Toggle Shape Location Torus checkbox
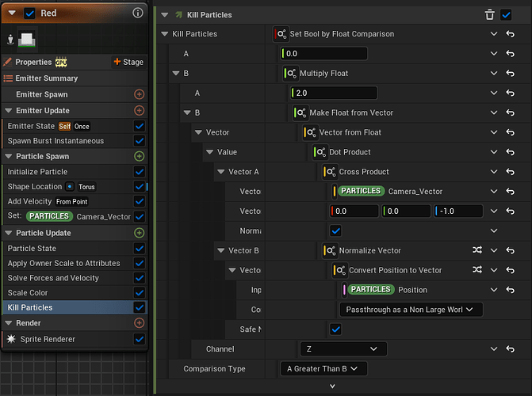 tap(140, 186)
